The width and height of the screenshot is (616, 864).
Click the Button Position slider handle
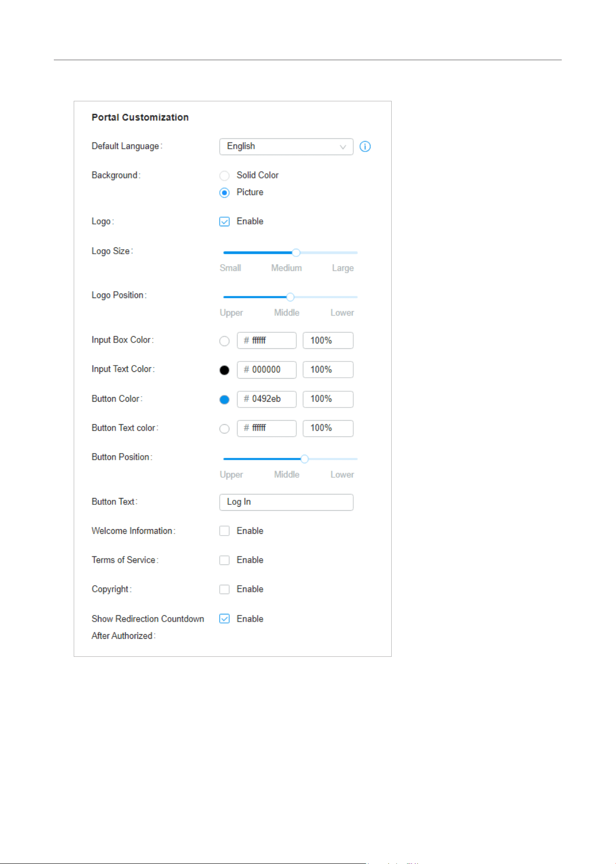(x=304, y=459)
